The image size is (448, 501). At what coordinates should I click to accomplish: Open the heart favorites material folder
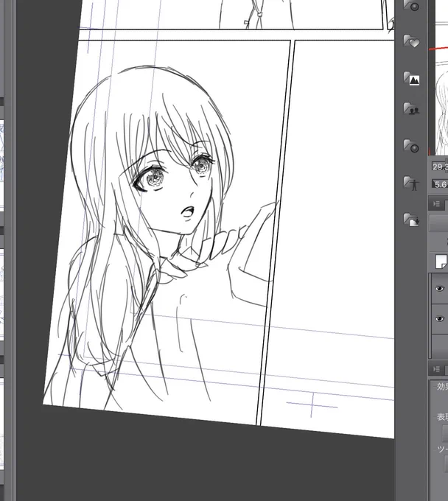tap(411, 41)
